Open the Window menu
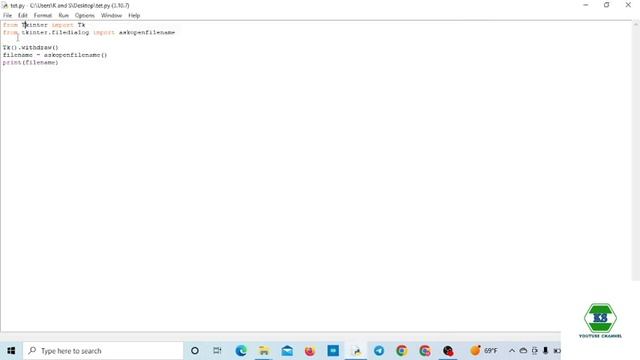Image resolution: width=640 pixels, height=360 pixels. 111,16
